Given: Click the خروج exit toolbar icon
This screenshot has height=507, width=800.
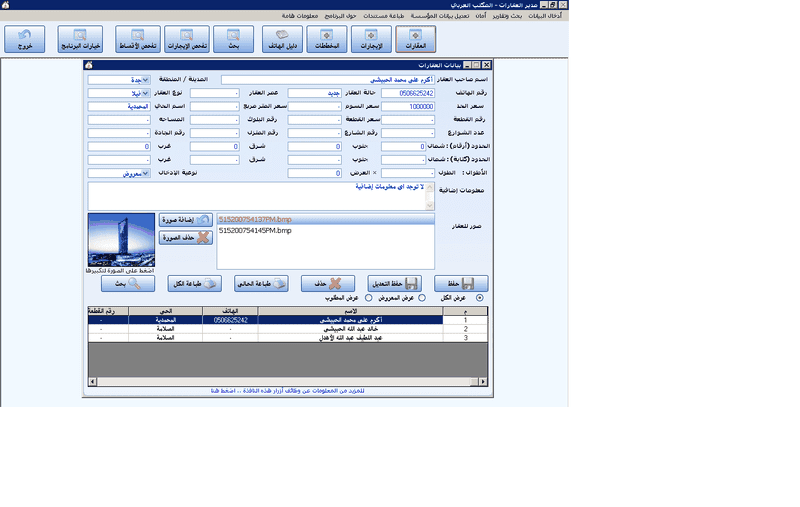Looking at the screenshot, I should pyautogui.click(x=24, y=38).
